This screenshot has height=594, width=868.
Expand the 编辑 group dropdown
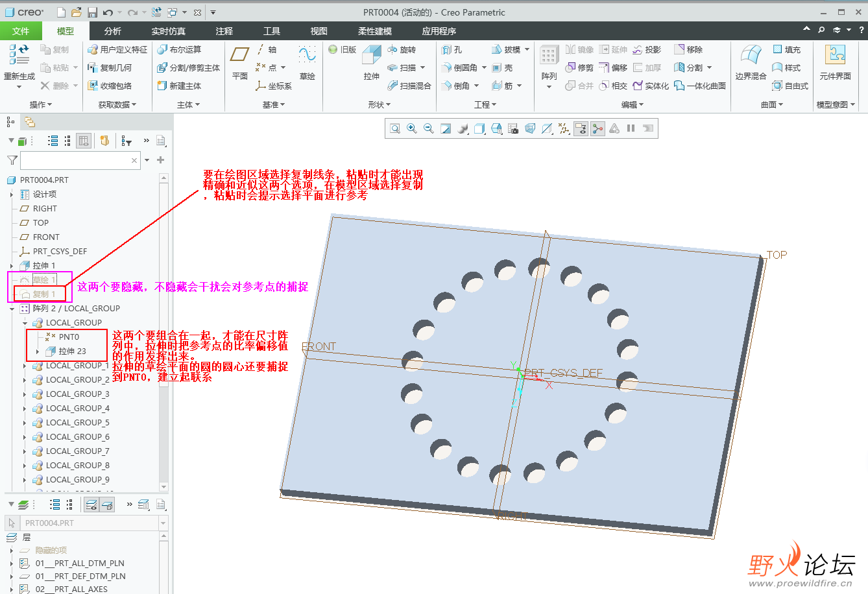tap(633, 104)
